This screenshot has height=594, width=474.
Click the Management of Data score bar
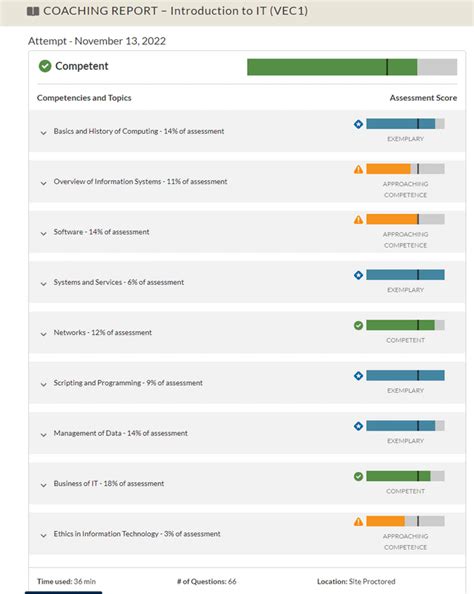click(405, 426)
